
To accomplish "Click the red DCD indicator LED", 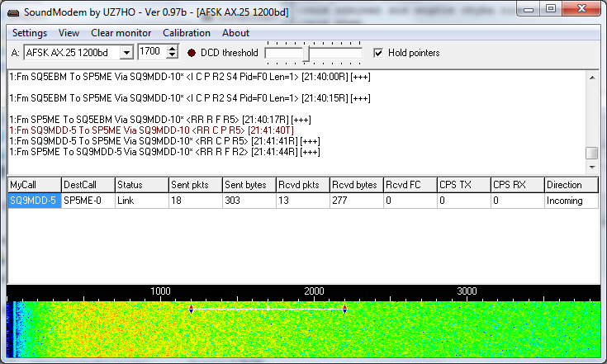I will [192, 53].
